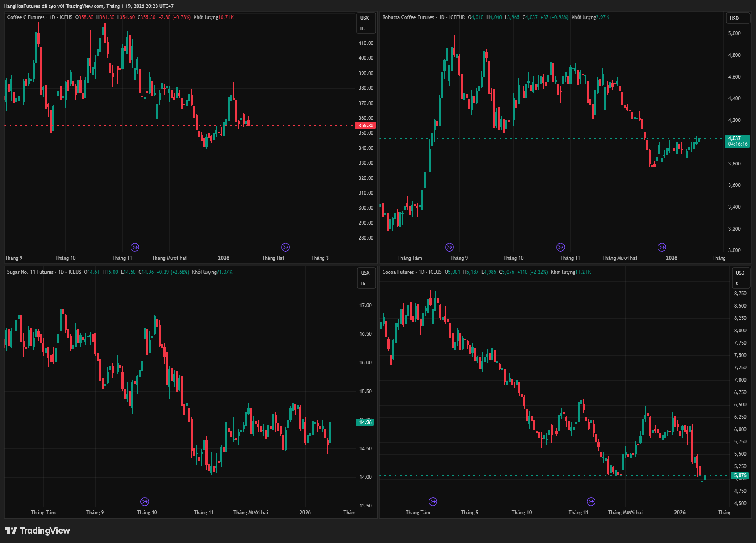Click the Coffee C Futures symbol title
The height and width of the screenshot is (543, 756).
26,17
